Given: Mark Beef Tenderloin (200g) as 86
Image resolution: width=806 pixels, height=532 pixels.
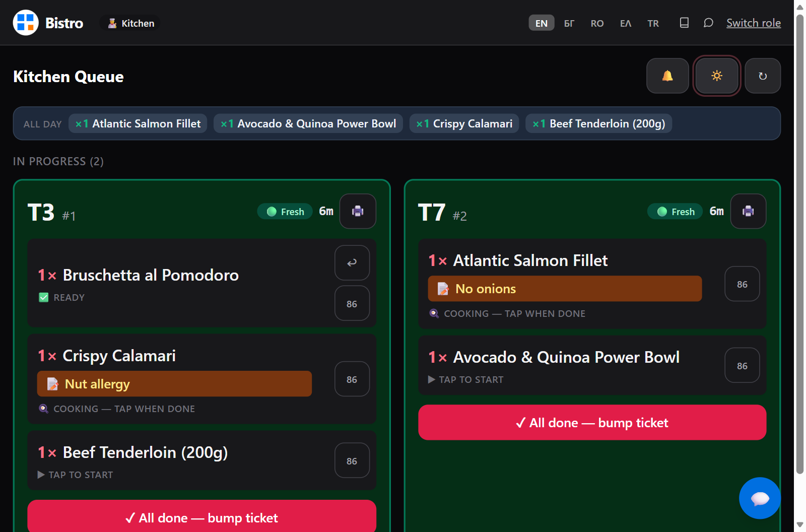Looking at the screenshot, I should tap(352, 461).
